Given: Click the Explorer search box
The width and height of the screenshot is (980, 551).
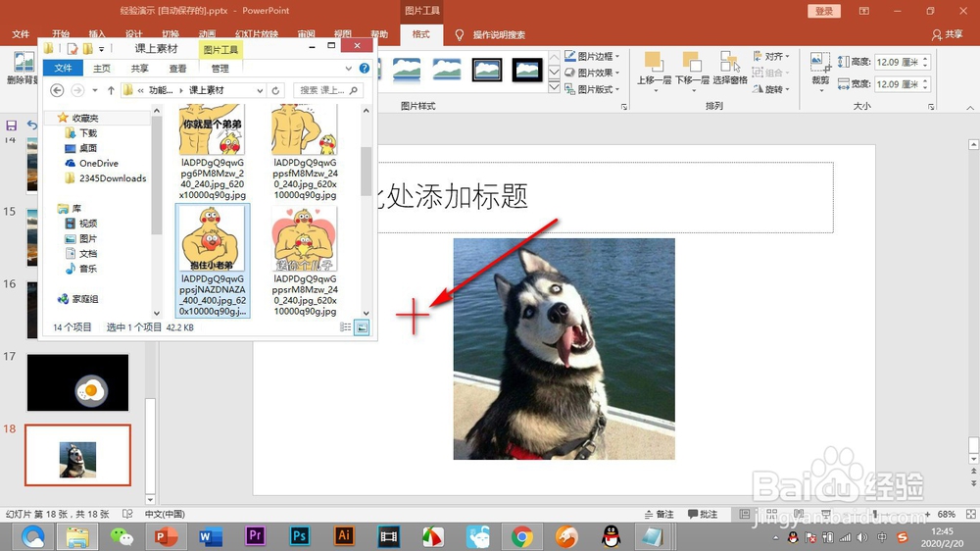Looking at the screenshot, I should [x=327, y=90].
